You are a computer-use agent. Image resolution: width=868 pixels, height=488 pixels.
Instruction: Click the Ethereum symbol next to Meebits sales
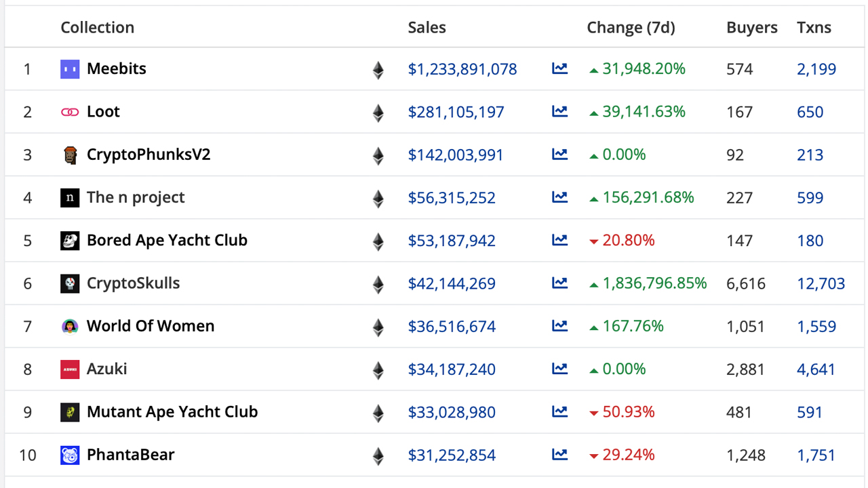[x=378, y=68]
